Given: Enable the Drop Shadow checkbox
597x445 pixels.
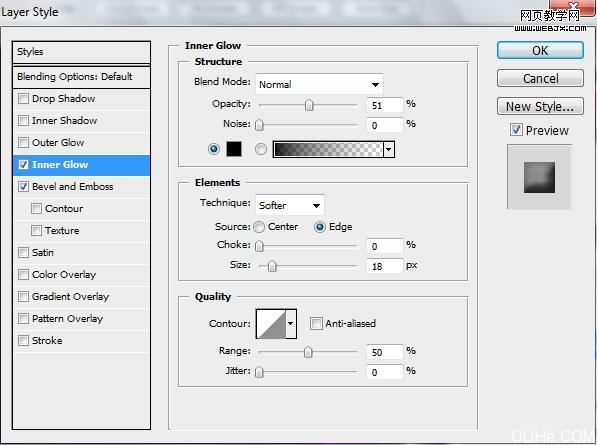Looking at the screenshot, I should pos(24,99).
